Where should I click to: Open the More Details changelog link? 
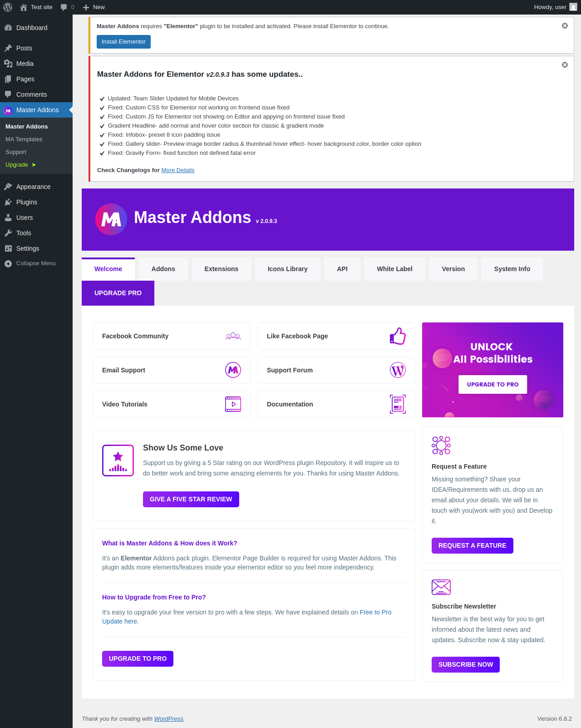[x=178, y=170]
